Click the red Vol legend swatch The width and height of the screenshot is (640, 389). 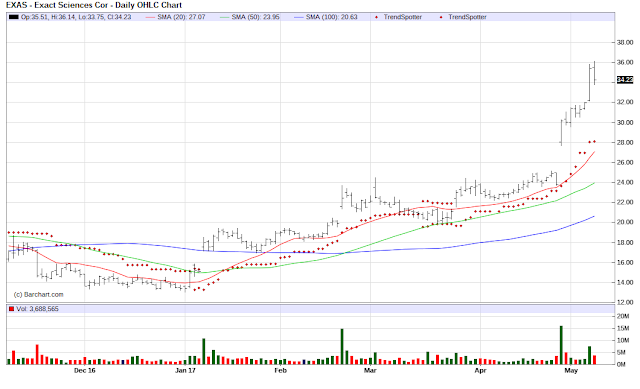(11, 309)
